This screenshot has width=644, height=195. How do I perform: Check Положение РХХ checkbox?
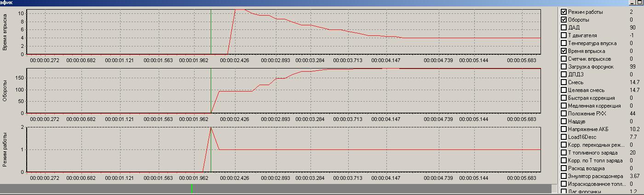(x=564, y=114)
